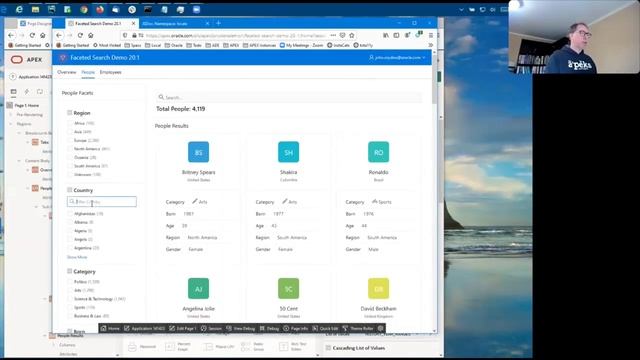
Task: Collapse the Country facet
Action: (x=69, y=190)
